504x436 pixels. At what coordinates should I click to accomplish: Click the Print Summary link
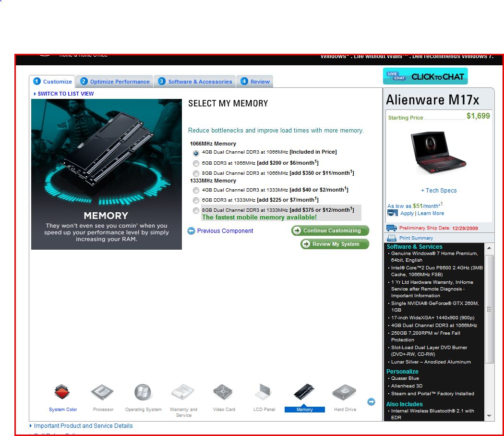416,238
